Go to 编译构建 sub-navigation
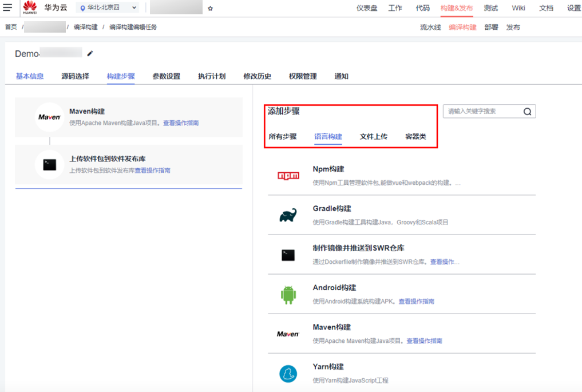Image resolution: width=582 pixels, height=392 pixels. (462, 27)
